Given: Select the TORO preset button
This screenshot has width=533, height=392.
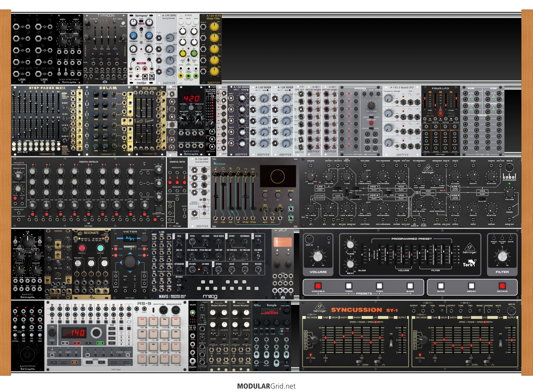Looking at the screenshot, I should (x=349, y=285).
